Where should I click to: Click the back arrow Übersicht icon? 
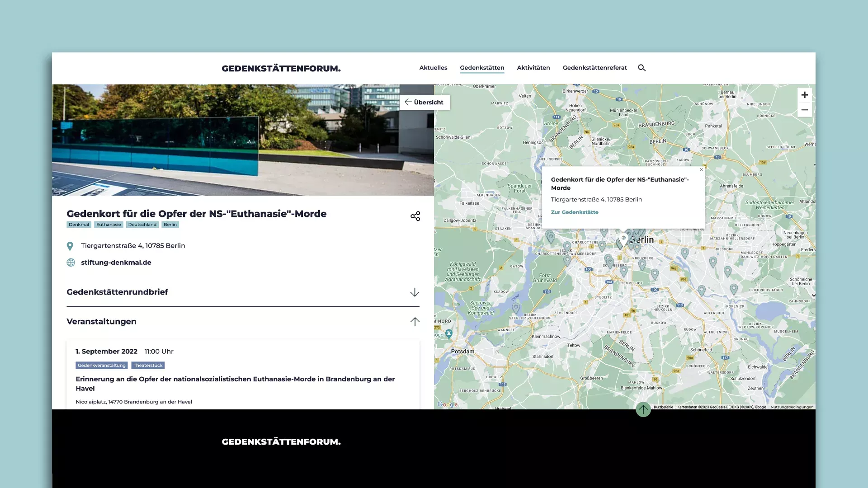pyautogui.click(x=408, y=102)
